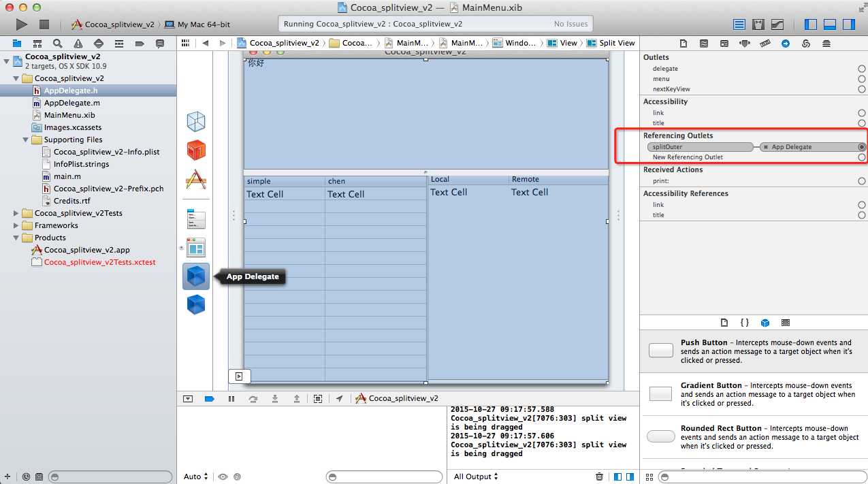
Task: Select the Main Menu object in dock
Action: coord(196,219)
